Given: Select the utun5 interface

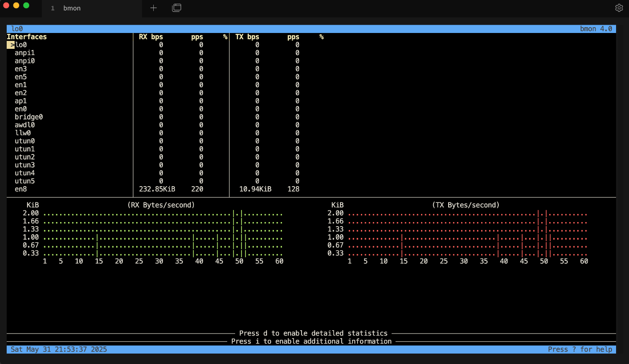Looking at the screenshot, I should pyautogui.click(x=25, y=181).
